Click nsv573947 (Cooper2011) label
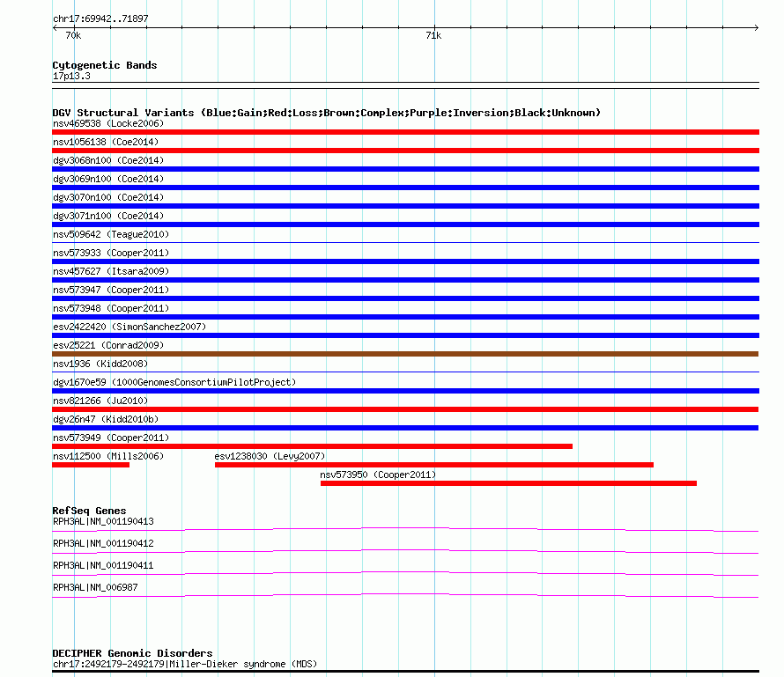Screen dimensions: 784x677 click(111, 290)
